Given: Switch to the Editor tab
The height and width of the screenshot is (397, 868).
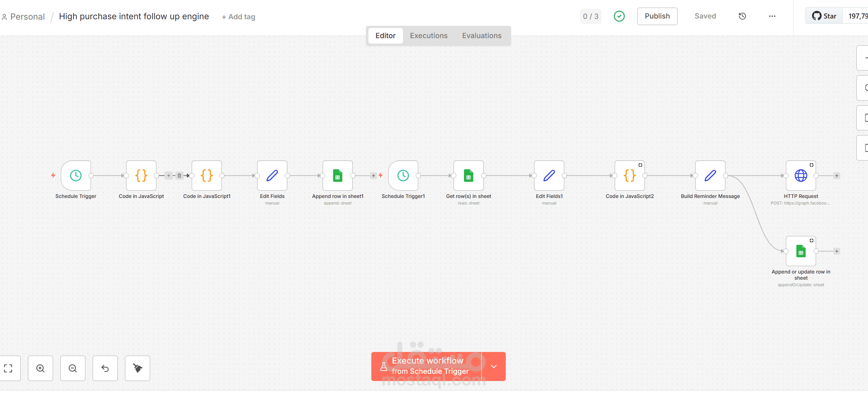Looking at the screenshot, I should pyautogui.click(x=385, y=36).
